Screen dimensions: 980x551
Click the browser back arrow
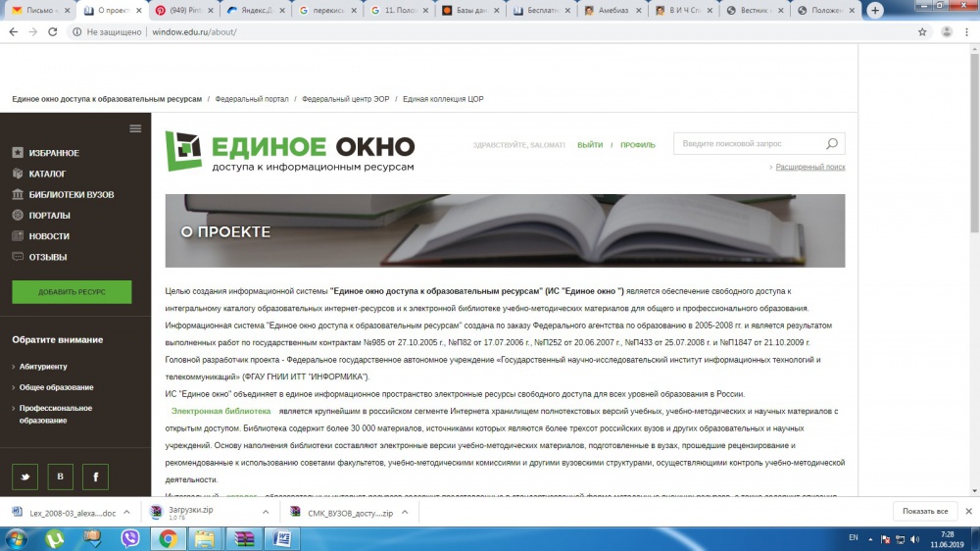13,32
